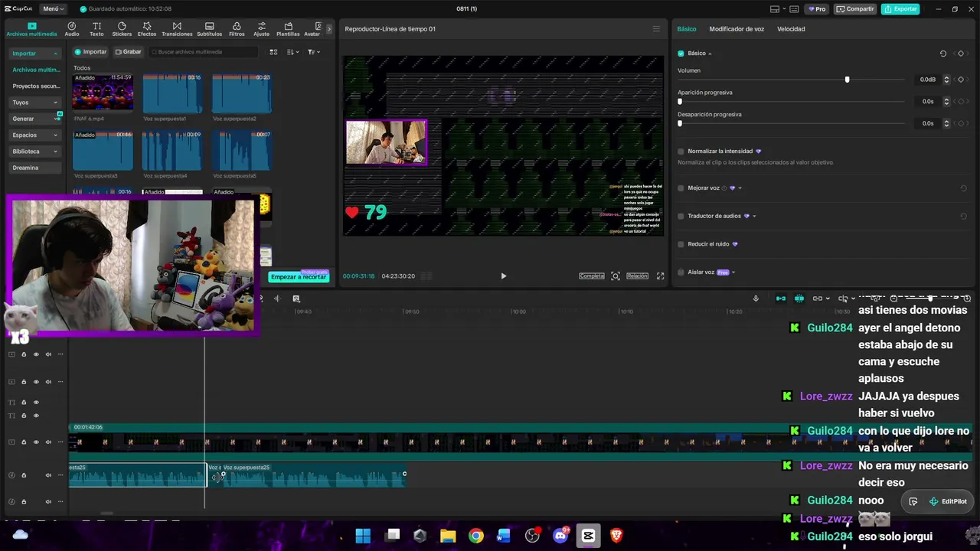Enable Normalizar la intensidad
980x551 pixels.
coord(681,152)
